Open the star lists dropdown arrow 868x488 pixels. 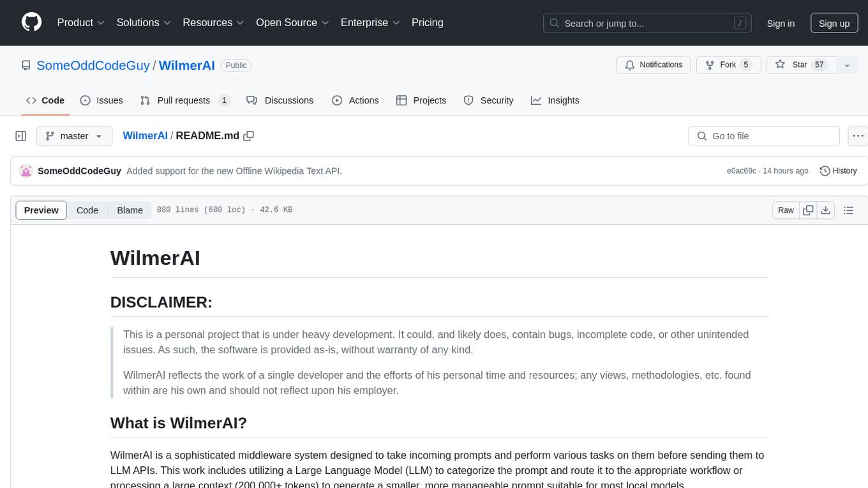click(x=847, y=65)
